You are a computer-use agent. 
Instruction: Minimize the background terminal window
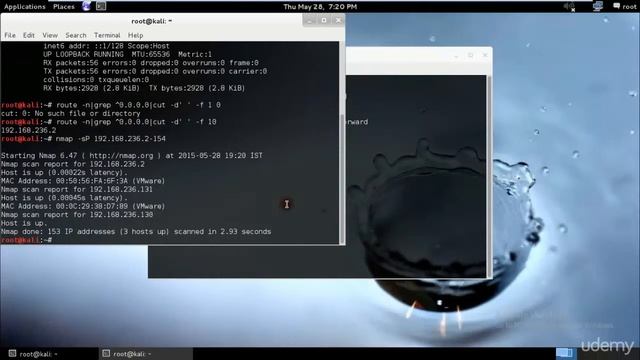pos(456,56)
